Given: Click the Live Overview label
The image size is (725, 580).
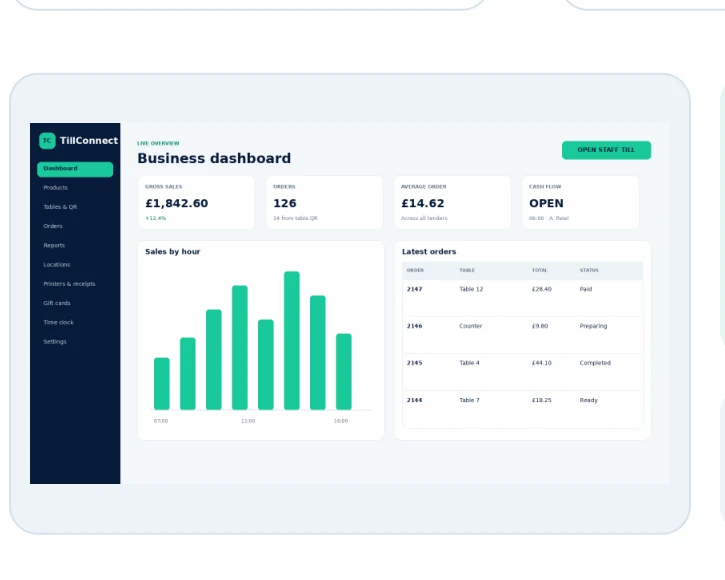Looking at the screenshot, I should tap(158, 143).
